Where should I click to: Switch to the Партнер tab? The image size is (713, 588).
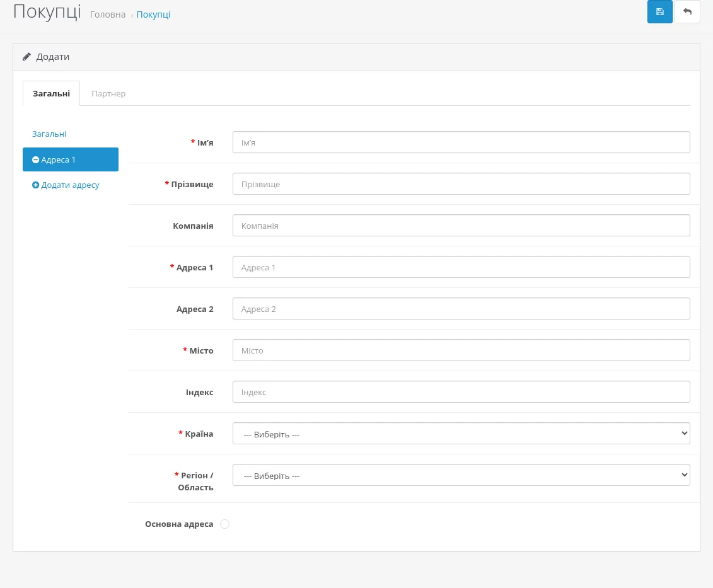(108, 93)
